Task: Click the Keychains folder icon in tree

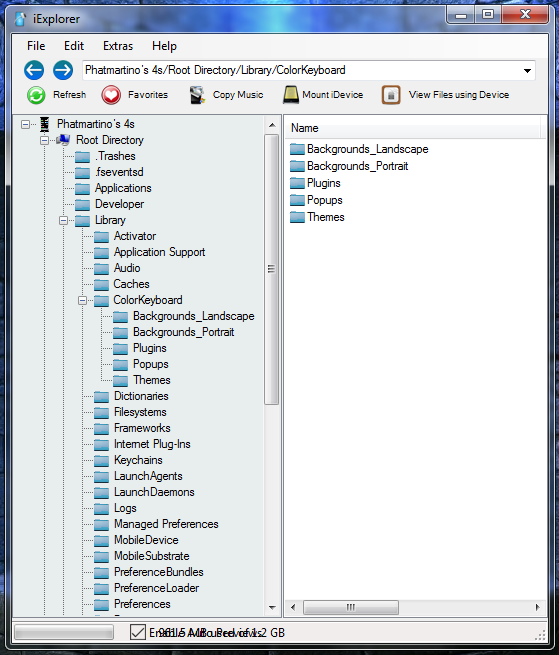Action: pos(102,460)
